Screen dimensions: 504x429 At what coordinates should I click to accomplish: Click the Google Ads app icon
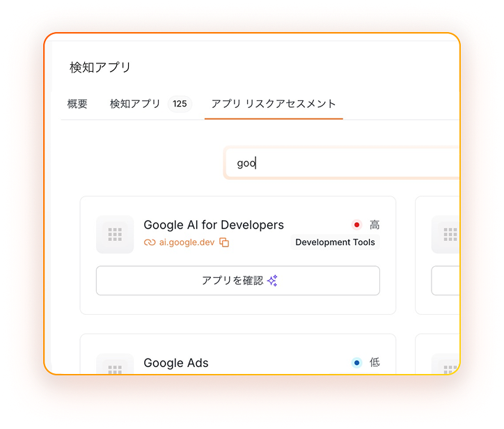115,364
